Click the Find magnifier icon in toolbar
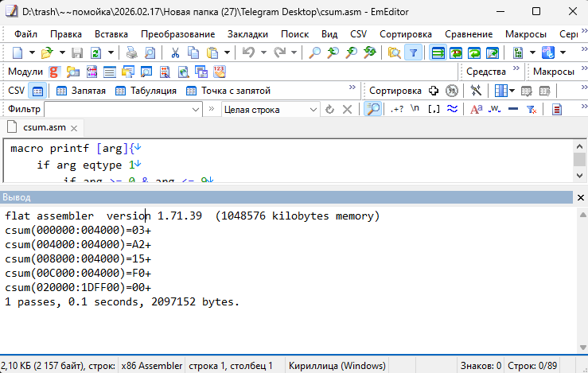The image size is (588, 373). coord(315,53)
